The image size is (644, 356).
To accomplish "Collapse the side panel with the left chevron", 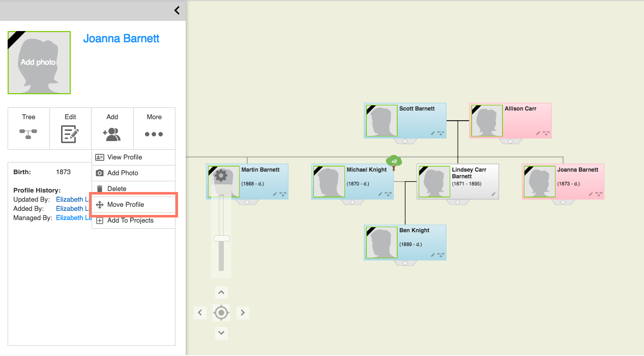I will click(x=177, y=10).
